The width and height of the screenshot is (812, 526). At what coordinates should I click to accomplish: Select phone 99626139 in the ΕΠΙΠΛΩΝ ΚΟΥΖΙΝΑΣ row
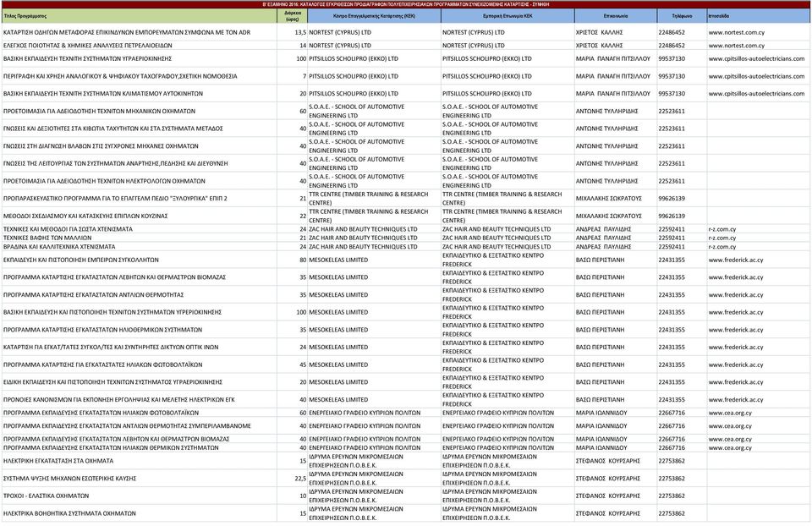click(672, 216)
